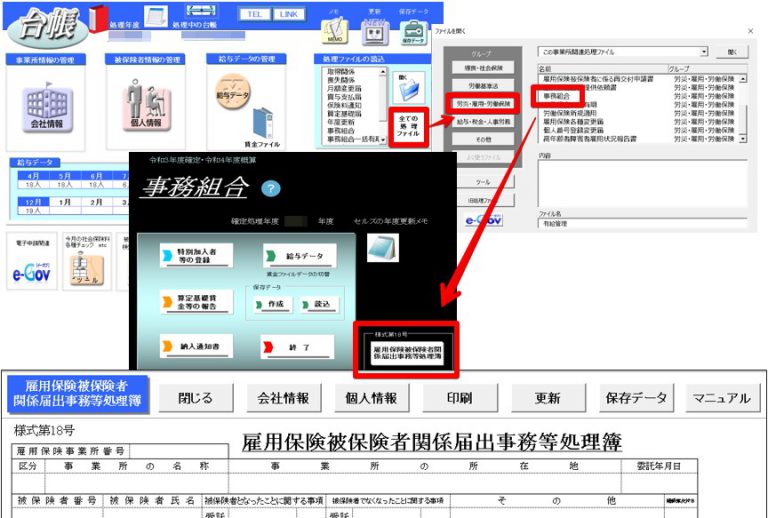Click the 処理年度 calendar icon
768x518 pixels.
coord(156,17)
